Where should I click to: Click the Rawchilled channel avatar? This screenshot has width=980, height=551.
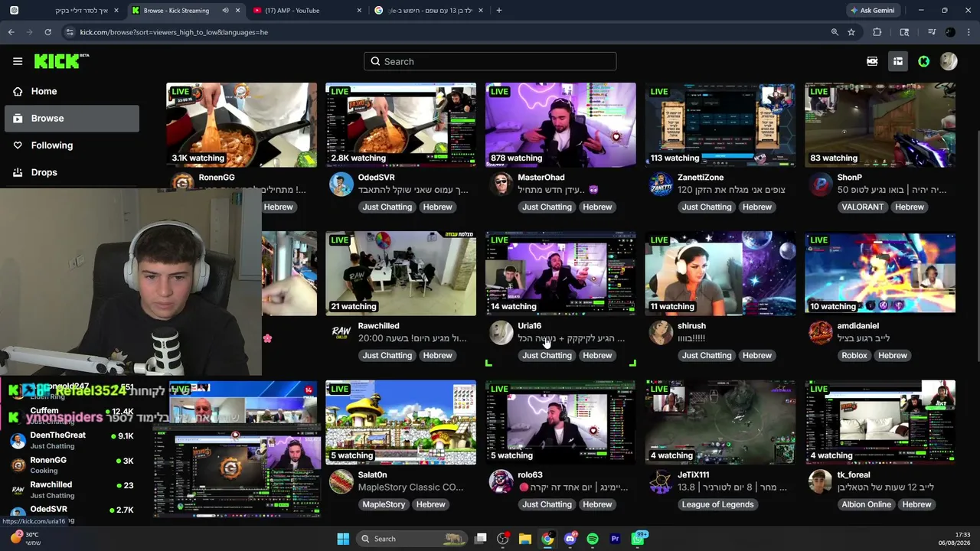[341, 333]
